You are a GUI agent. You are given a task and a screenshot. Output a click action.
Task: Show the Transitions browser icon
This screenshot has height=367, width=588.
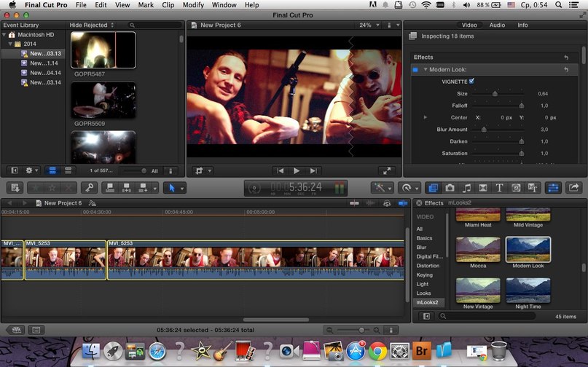[x=482, y=187]
